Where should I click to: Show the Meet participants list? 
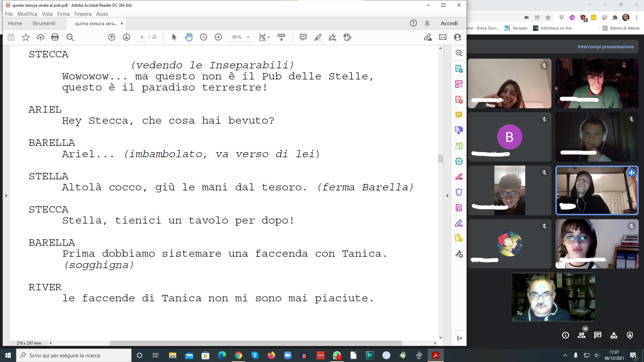tap(582, 335)
